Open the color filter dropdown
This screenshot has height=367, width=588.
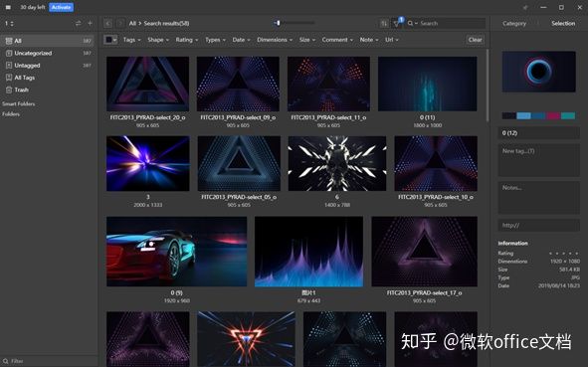pos(110,40)
